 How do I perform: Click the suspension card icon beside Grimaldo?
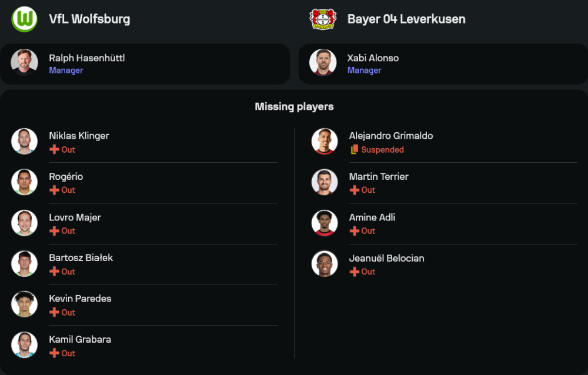coord(354,150)
